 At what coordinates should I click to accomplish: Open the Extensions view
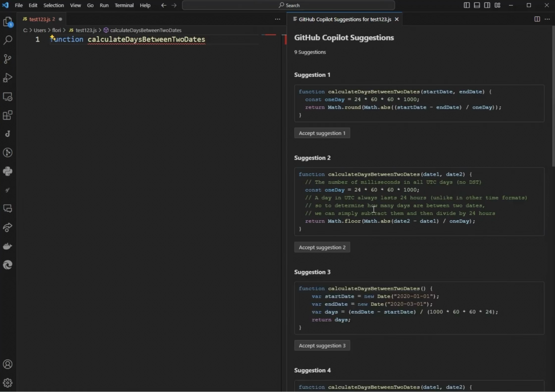click(x=8, y=115)
